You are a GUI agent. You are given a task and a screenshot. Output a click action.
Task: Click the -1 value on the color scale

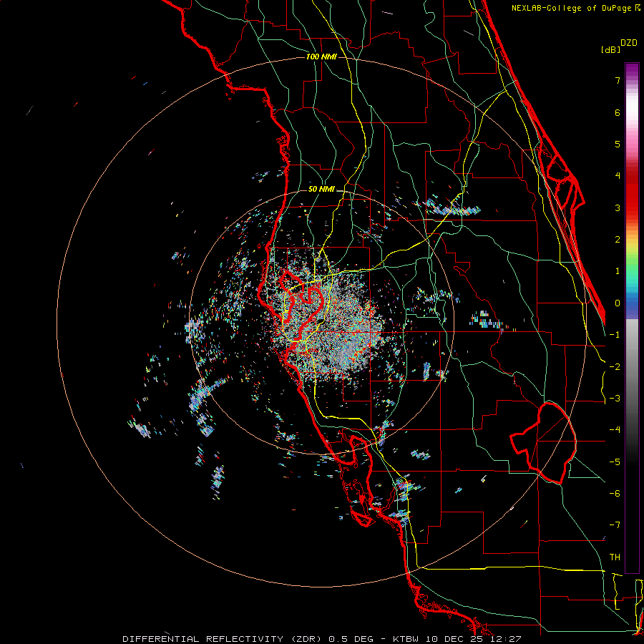point(615,335)
